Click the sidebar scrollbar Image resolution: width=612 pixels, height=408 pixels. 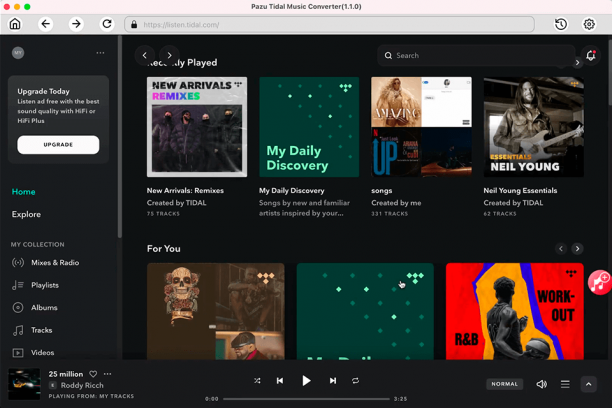click(119, 137)
